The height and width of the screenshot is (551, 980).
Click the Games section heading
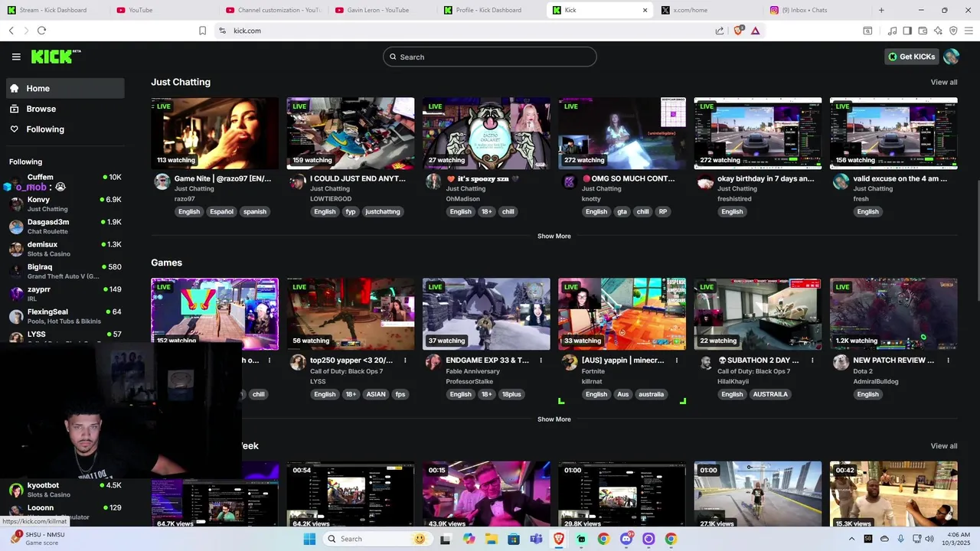[166, 262]
